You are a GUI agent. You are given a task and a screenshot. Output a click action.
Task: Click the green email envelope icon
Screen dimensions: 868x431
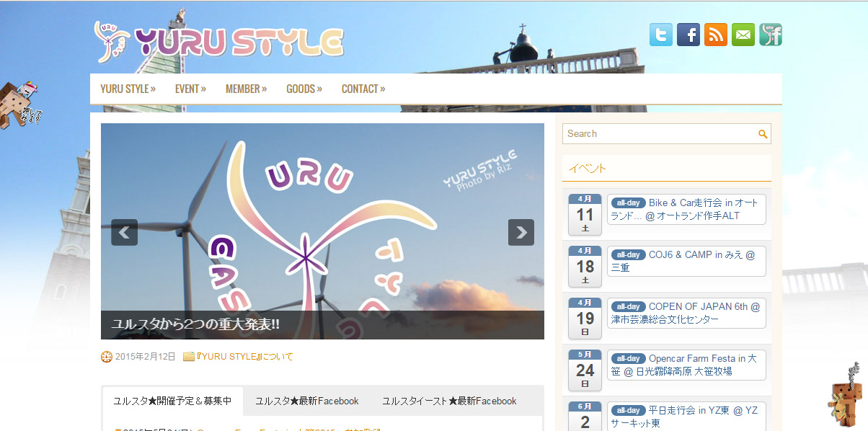click(x=743, y=35)
